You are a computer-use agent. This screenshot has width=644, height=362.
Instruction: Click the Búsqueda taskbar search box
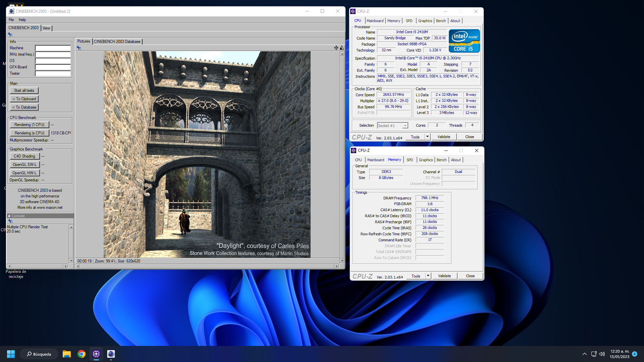pos(39,354)
